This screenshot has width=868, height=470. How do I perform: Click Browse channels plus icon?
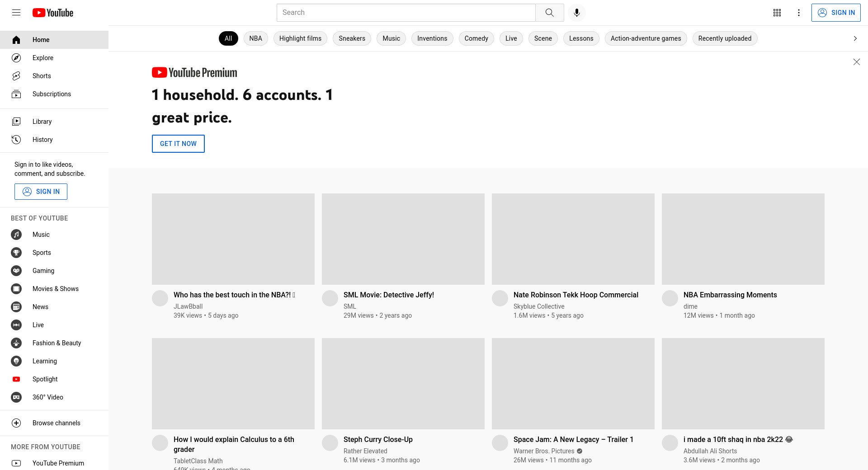pyautogui.click(x=16, y=423)
